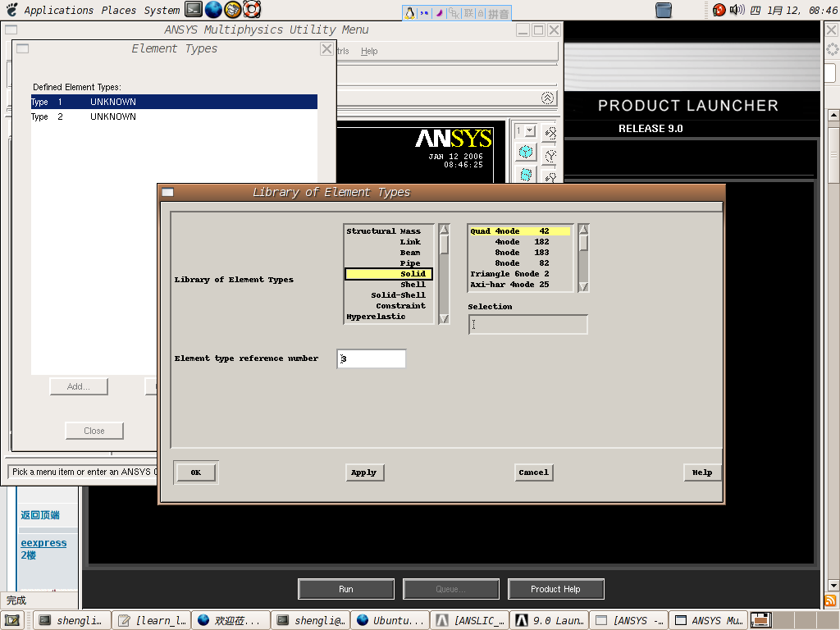This screenshot has height=630, width=840.
Task: Open the Element Types window menu icon
Action: tap(22, 48)
